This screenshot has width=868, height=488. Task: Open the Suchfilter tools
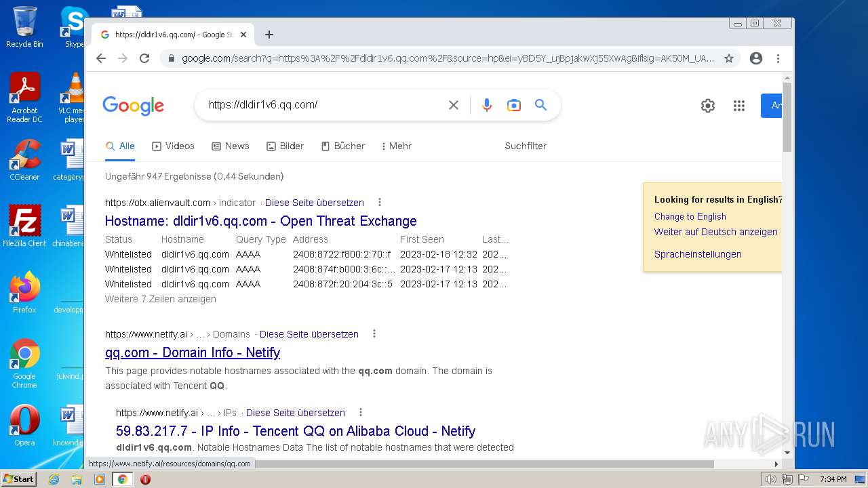(526, 146)
